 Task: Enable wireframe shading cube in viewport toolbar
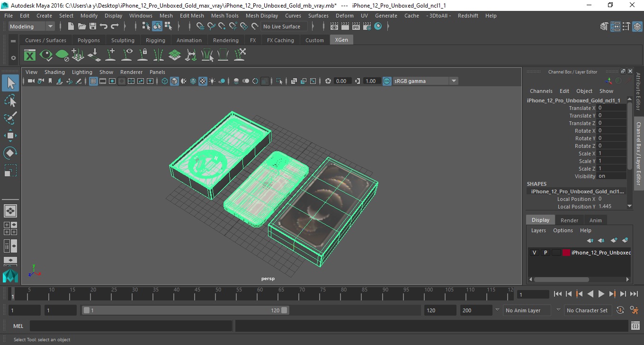(x=165, y=81)
